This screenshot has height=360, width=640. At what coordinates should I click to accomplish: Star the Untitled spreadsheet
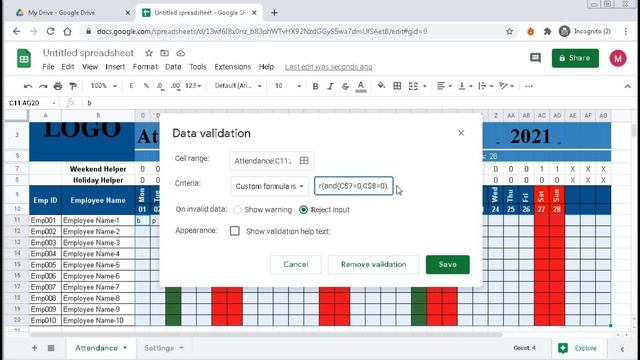coord(149,53)
